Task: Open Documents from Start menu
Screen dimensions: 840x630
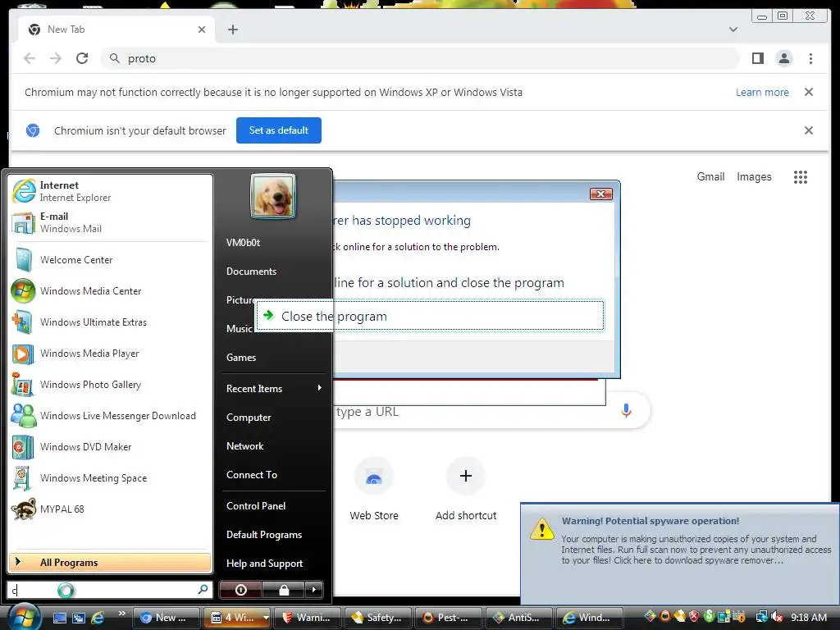Action: coord(251,272)
